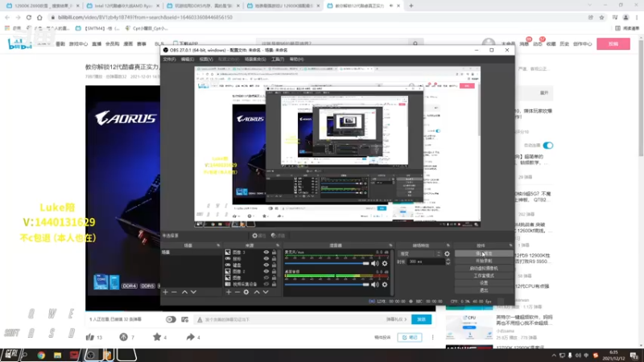Toggle the danmaku display switch
Screen dimensions: 644x362
point(171,319)
